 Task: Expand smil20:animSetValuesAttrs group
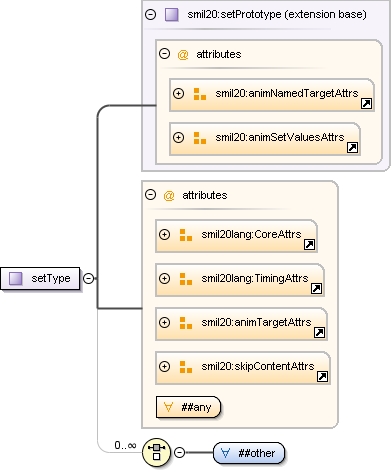(178, 137)
